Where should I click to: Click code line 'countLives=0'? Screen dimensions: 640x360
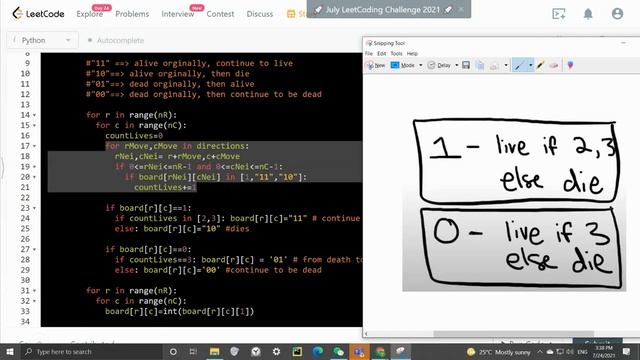coord(134,136)
